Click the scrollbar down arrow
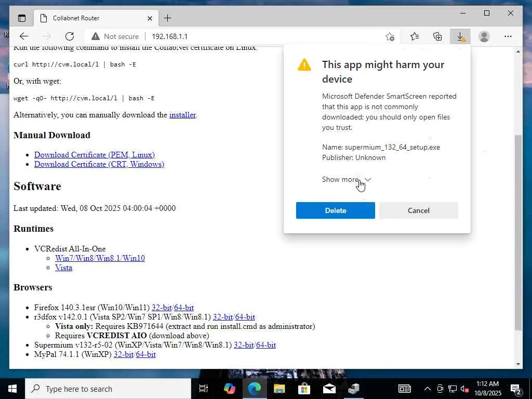The width and height of the screenshot is (532, 399). [518, 364]
